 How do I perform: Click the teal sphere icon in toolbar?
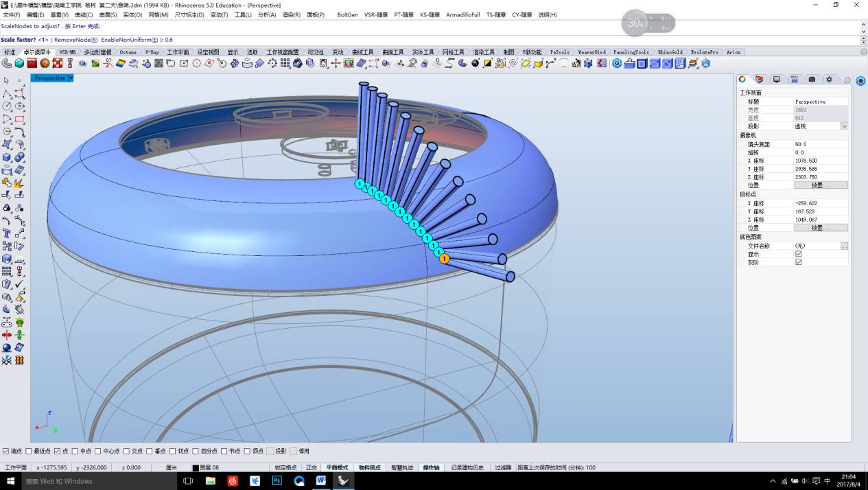[19, 63]
